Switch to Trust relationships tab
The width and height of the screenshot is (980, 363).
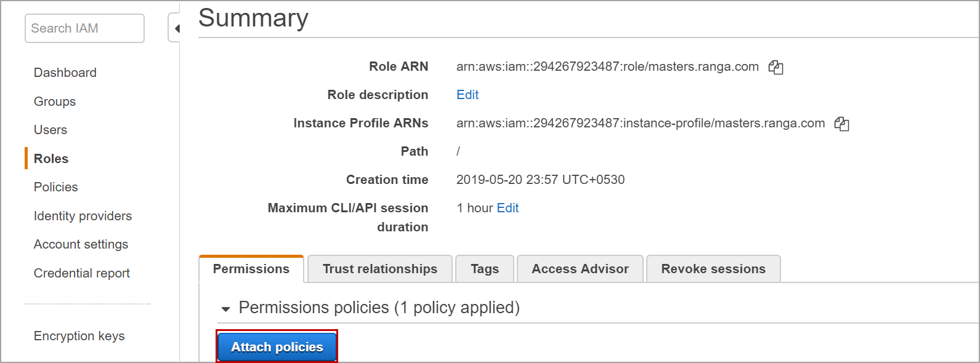380,269
